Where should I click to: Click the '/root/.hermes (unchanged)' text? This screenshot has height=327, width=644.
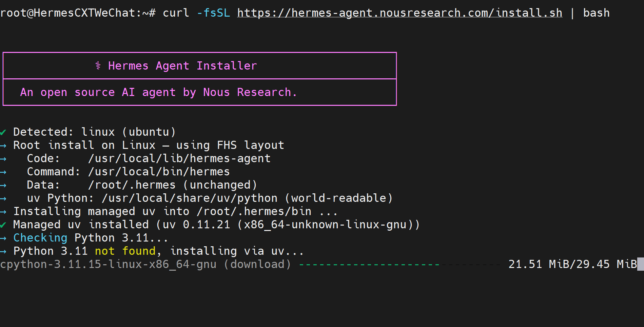click(x=172, y=185)
